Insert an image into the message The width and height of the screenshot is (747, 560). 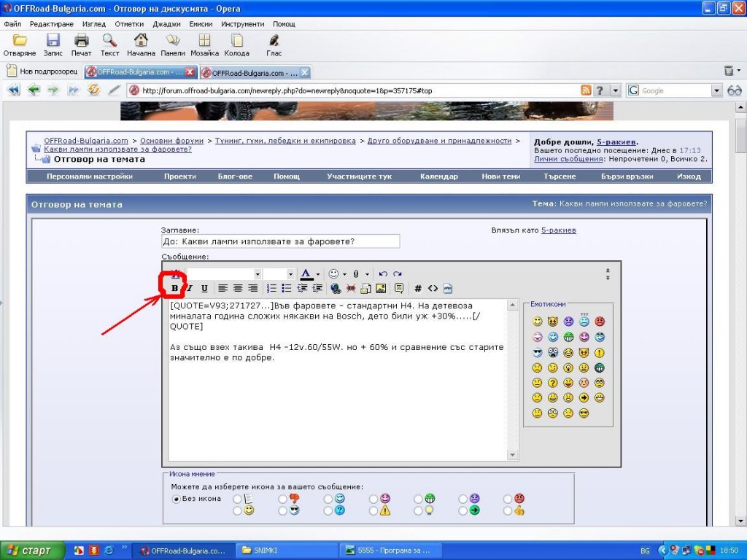coord(381,288)
